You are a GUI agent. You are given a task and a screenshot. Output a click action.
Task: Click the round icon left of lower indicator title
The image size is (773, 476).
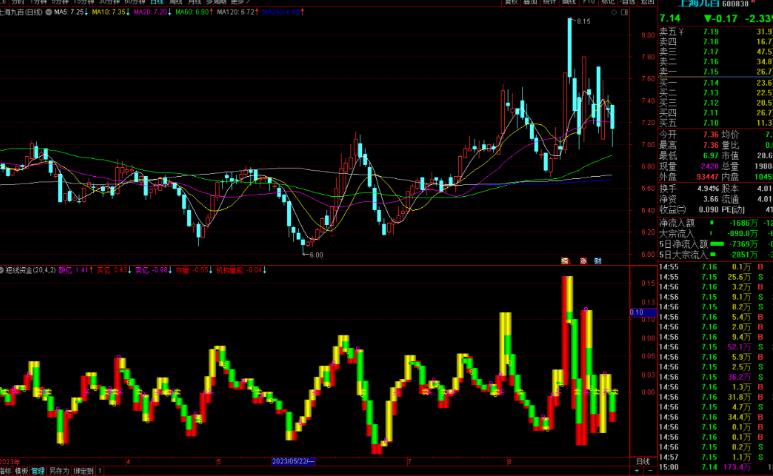click(x=2, y=270)
